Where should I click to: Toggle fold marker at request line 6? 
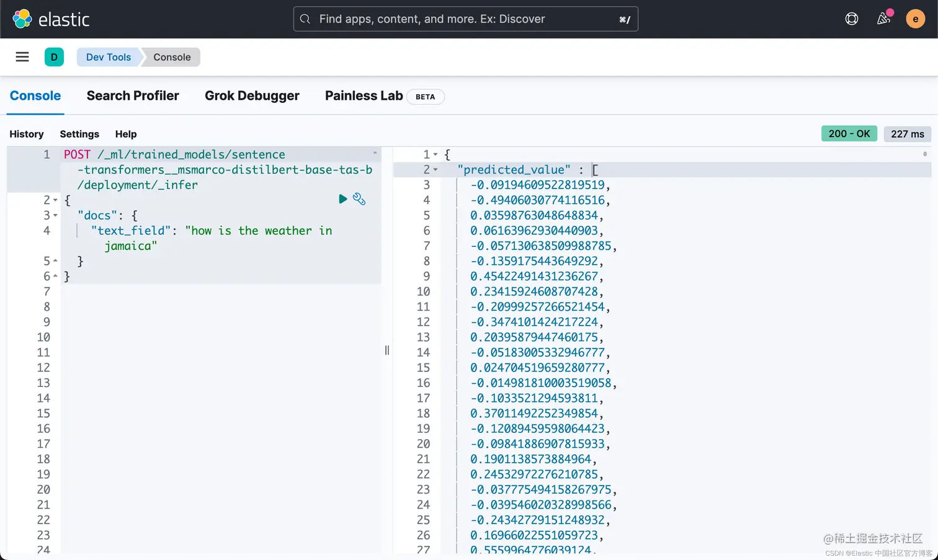55,277
